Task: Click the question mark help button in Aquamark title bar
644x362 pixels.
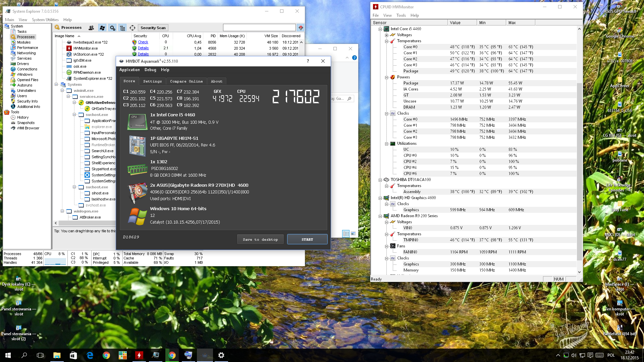Action: pos(308,61)
